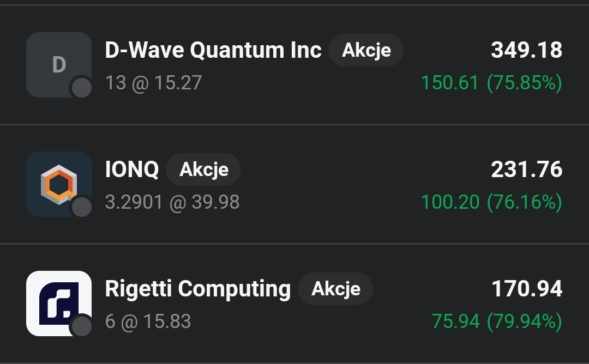Open the Rigetti Computing position name
Viewport: 589px width, 364px height.
tap(197, 289)
